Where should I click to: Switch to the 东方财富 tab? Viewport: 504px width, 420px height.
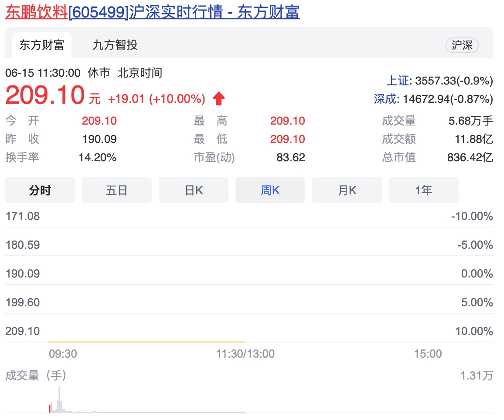pos(42,45)
